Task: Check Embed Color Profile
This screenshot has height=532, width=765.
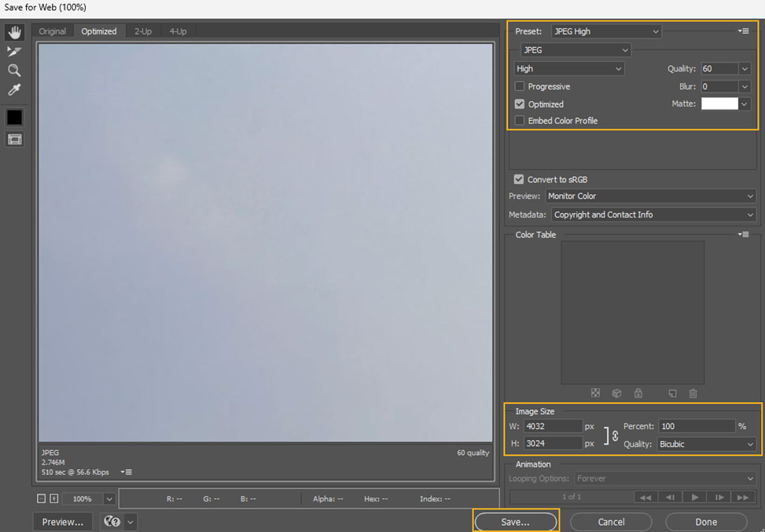Action: click(520, 121)
